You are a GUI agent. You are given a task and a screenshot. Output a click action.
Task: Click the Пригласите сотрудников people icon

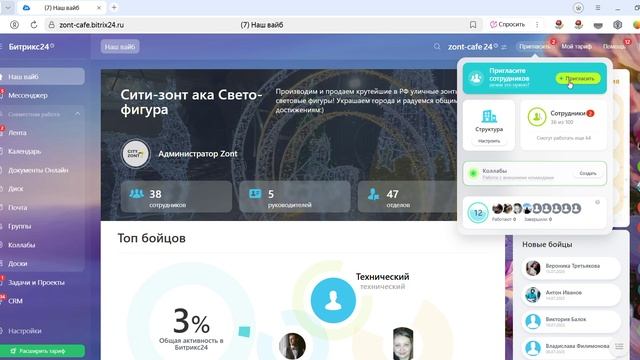476,78
